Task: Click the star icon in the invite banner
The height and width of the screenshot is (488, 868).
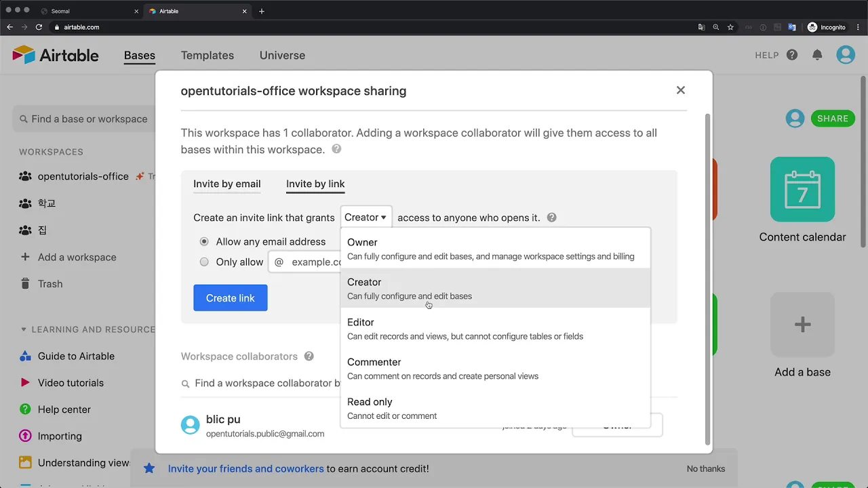Action: tap(150, 468)
